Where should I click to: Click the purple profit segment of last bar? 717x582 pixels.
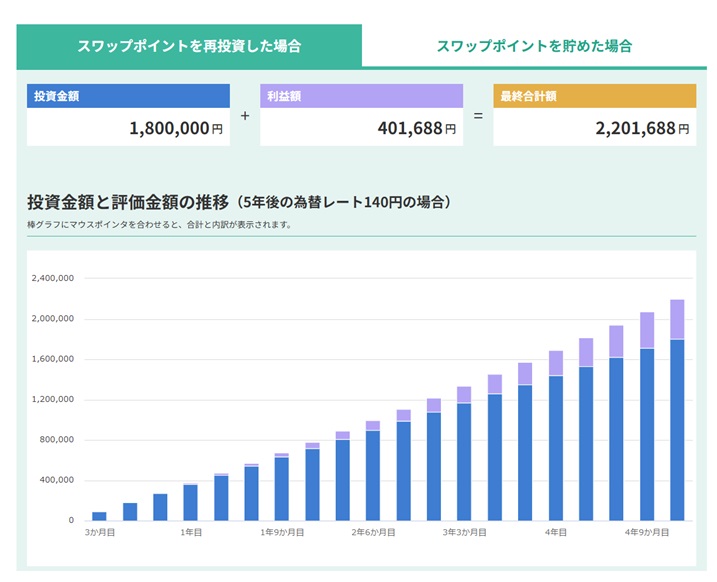tap(677, 319)
